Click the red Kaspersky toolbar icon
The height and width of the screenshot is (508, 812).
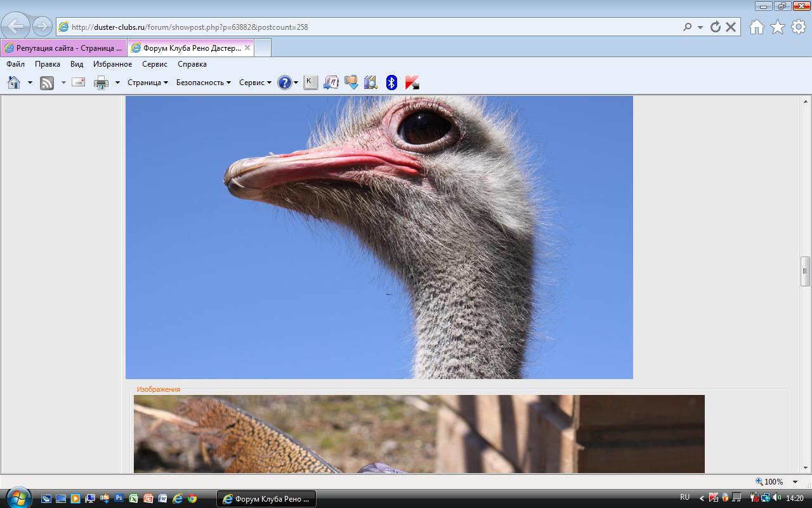tap(412, 83)
